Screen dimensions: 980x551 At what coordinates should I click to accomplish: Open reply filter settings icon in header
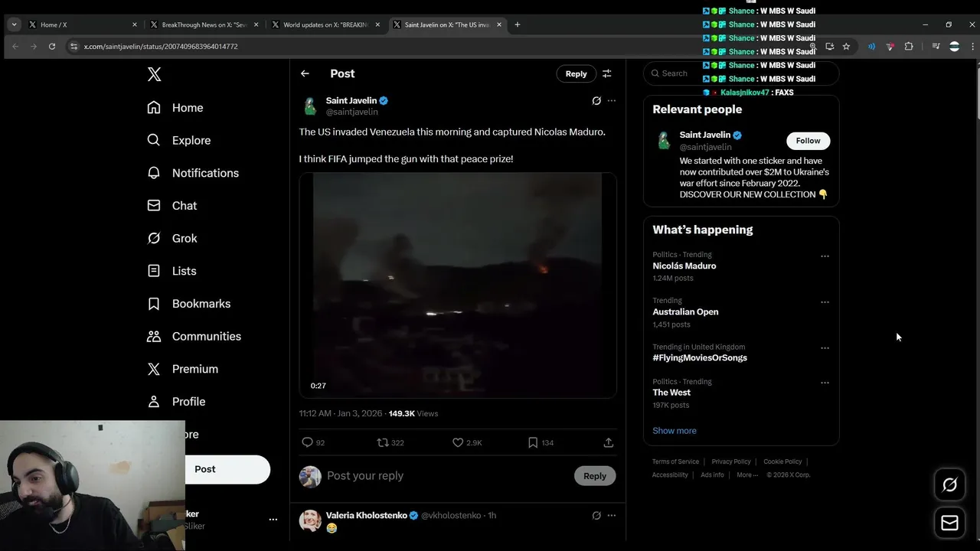(x=606, y=73)
